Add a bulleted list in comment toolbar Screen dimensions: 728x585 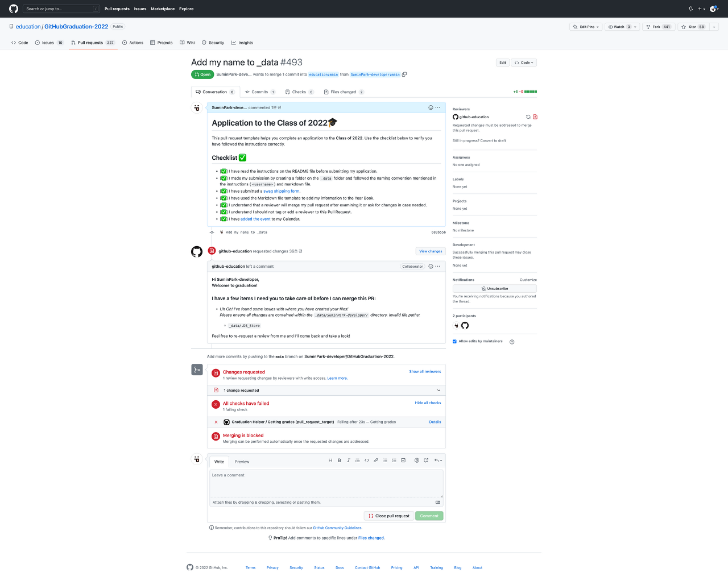click(385, 460)
